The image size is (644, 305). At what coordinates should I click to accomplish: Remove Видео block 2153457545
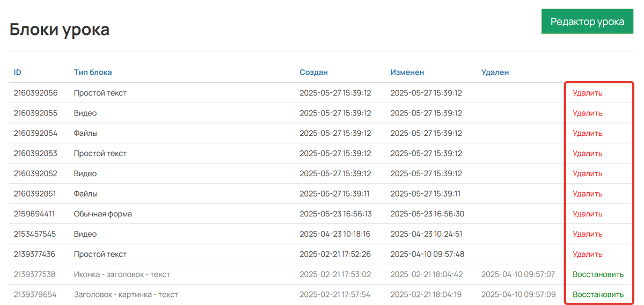587,234
